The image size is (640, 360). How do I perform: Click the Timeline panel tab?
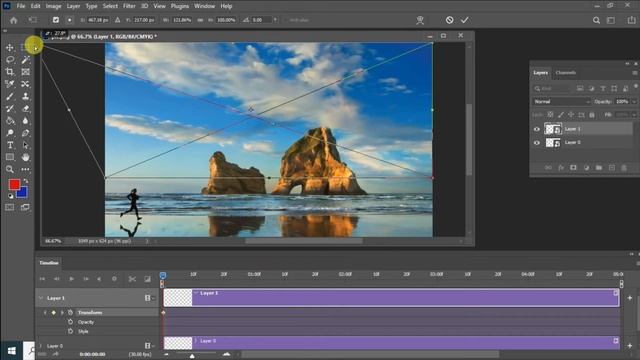(49, 263)
